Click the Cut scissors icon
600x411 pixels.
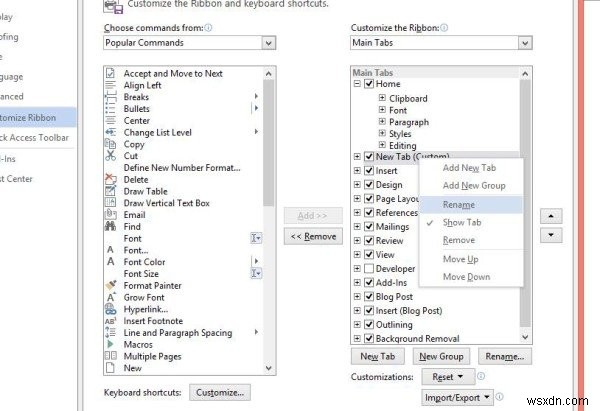112,155
